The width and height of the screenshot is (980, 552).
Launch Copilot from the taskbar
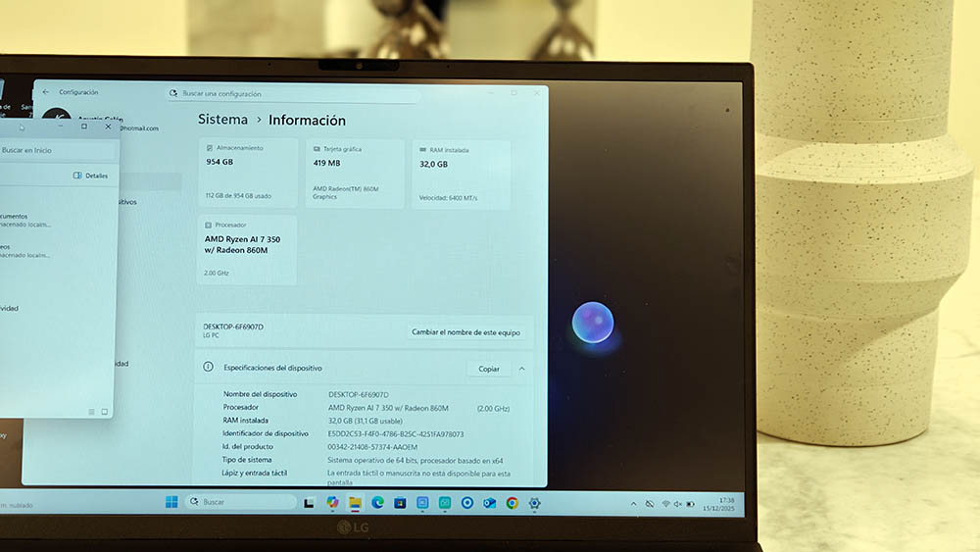tap(332, 503)
